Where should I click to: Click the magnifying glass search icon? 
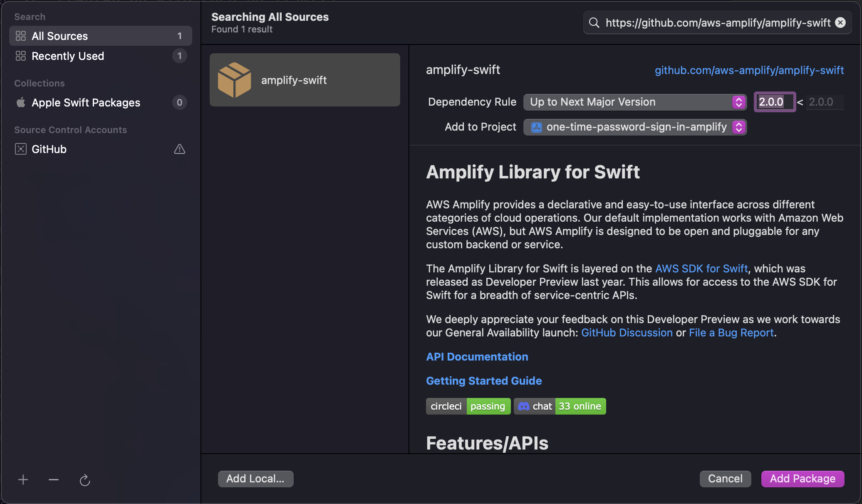(x=594, y=22)
